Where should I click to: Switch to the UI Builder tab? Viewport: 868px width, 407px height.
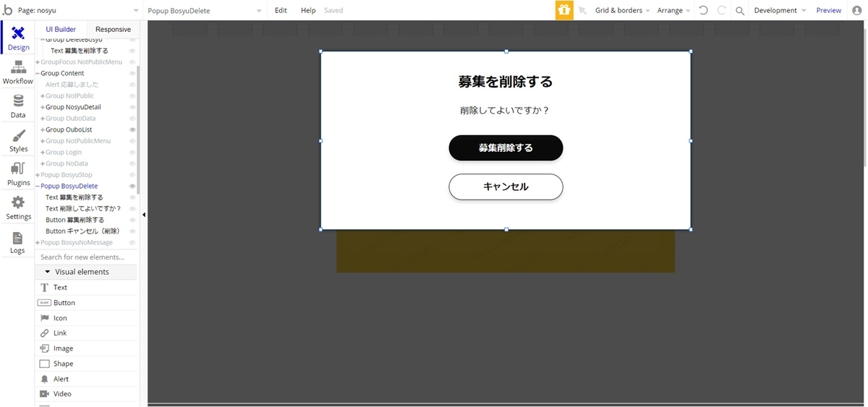tap(61, 29)
